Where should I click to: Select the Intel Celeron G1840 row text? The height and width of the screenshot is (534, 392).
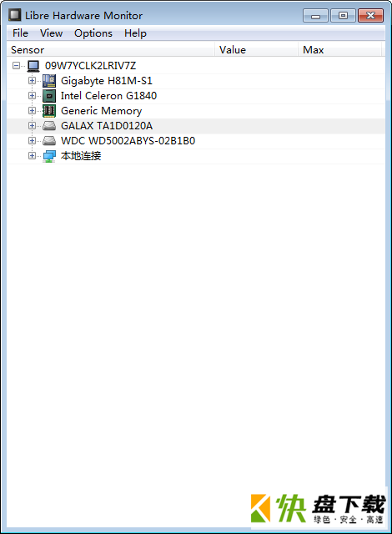click(x=108, y=96)
